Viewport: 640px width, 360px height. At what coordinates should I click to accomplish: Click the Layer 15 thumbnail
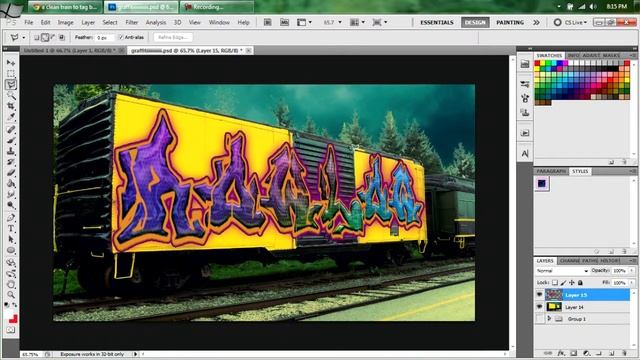pyautogui.click(x=554, y=294)
